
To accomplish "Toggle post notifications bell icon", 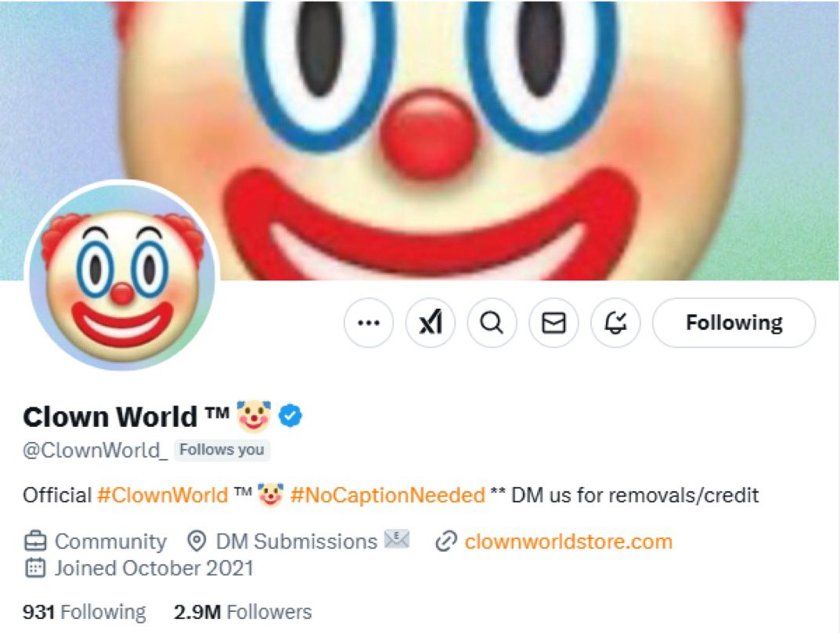I will click(615, 323).
